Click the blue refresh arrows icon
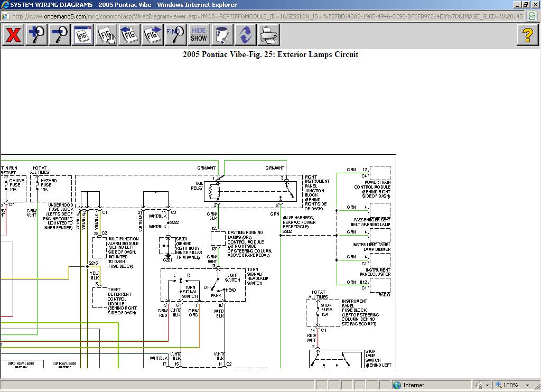This screenshot has width=541, height=392. pos(246,35)
